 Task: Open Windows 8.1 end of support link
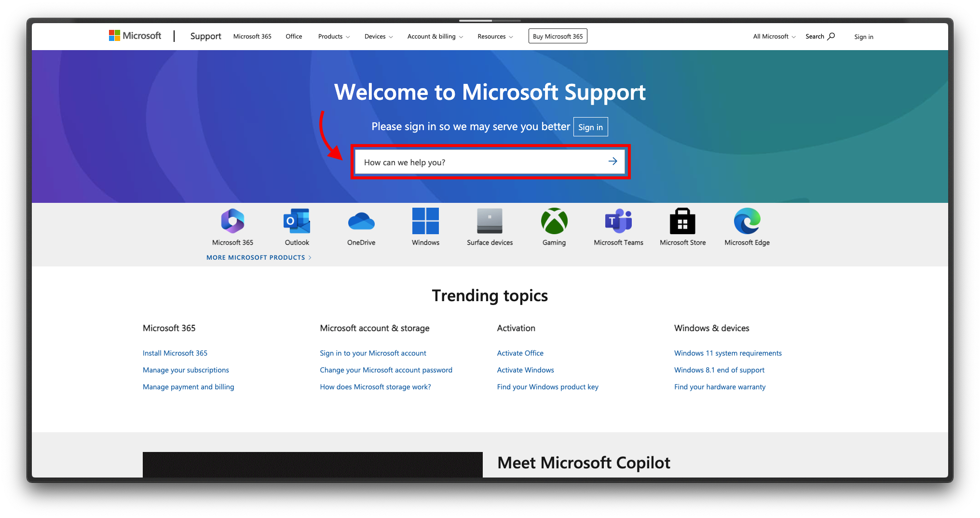[720, 370]
